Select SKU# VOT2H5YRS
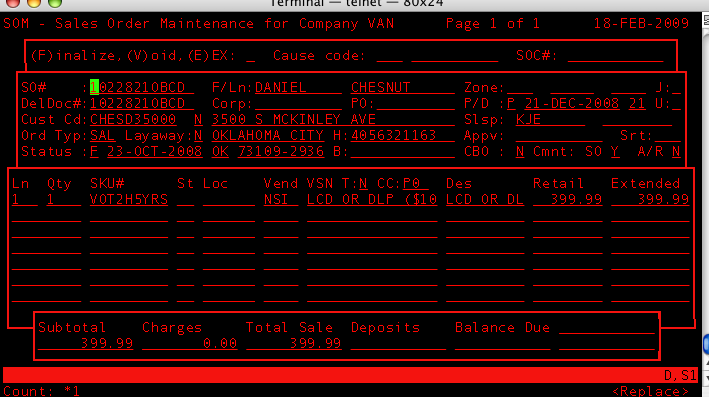The height and width of the screenshot is (397, 709). pos(129,199)
